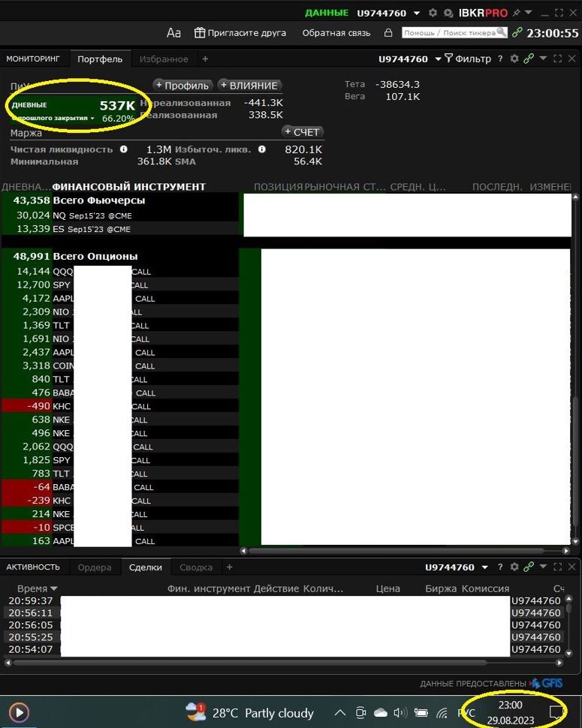Sort trades by the Время column arrow
The height and width of the screenshot is (728, 582).
point(54,588)
